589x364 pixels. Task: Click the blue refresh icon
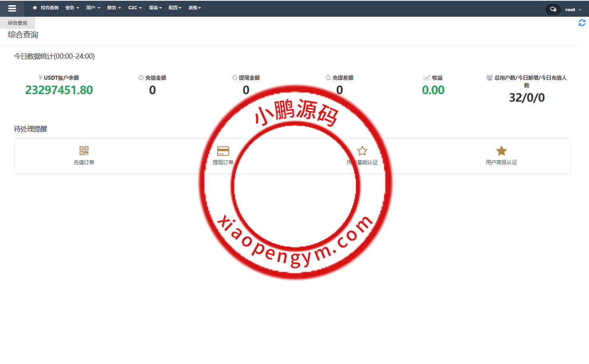click(x=582, y=23)
